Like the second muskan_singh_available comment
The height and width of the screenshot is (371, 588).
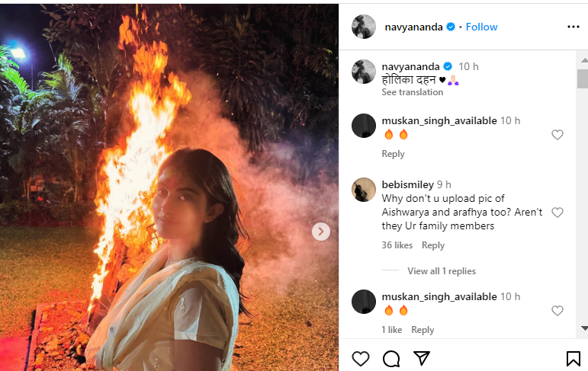click(557, 311)
